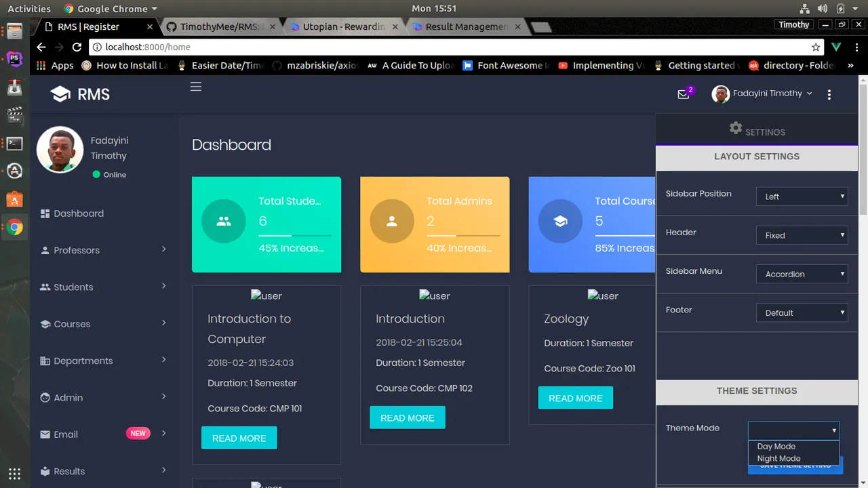This screenshot has height=488, width=868.
Task: Select Day Mode option
Action: coord(793,447)
